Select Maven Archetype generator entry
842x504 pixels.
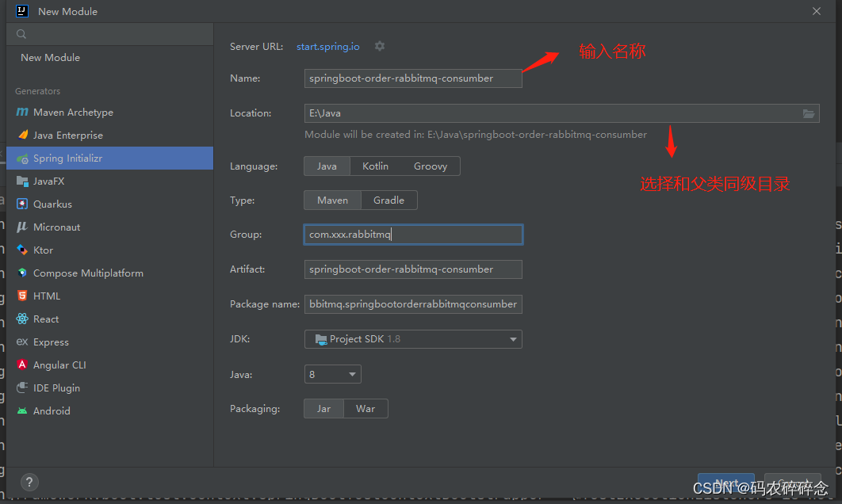click(x=109, y=113)
